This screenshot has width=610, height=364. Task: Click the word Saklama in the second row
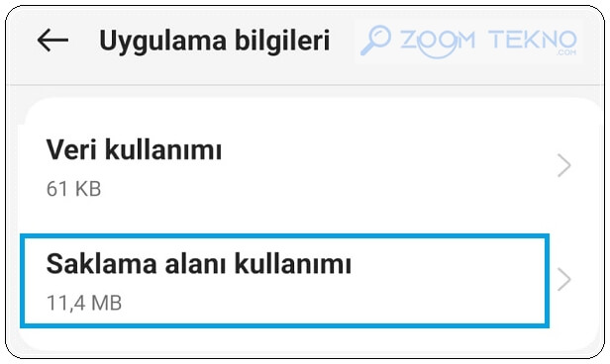102,264
